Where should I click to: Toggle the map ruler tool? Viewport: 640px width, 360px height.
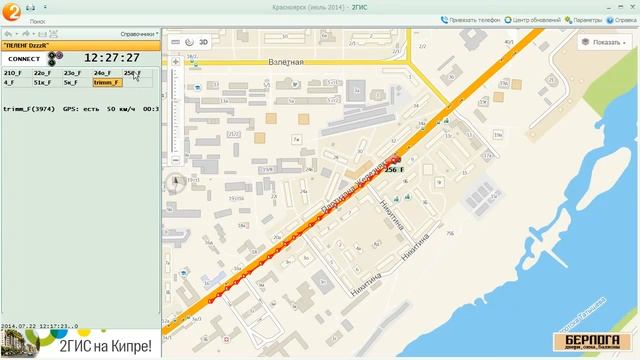pyautogui.click(x=176, y=42)
